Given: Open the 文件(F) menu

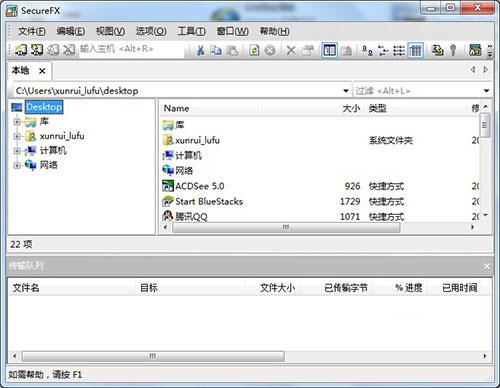Looking at the screenshot, I should click(x=31, y=31).
